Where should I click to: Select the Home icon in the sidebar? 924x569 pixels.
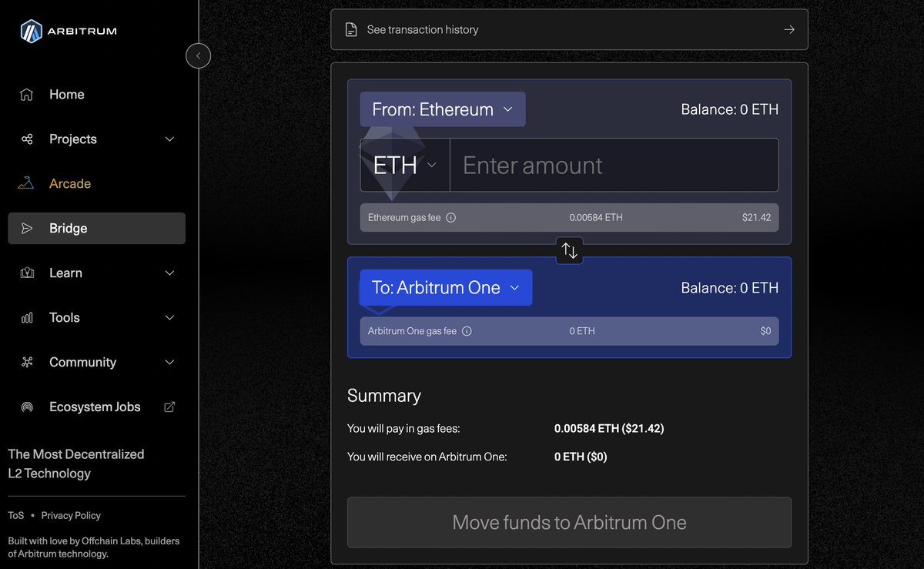[27, 94]
